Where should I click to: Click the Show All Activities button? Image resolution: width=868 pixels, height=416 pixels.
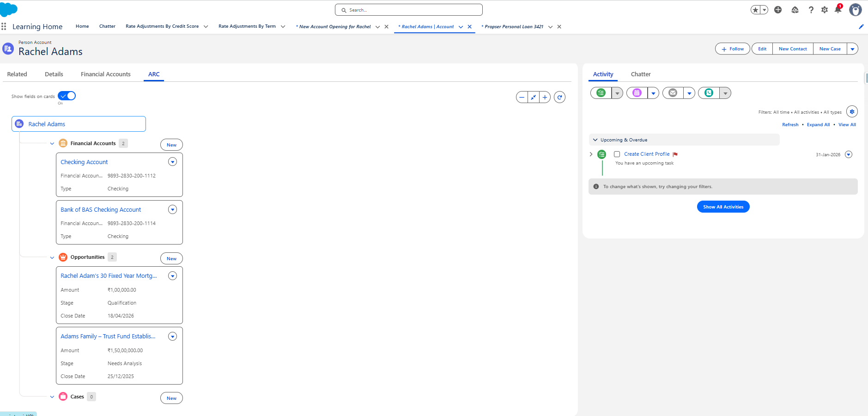pyautogui.click(x=722, y=207)
